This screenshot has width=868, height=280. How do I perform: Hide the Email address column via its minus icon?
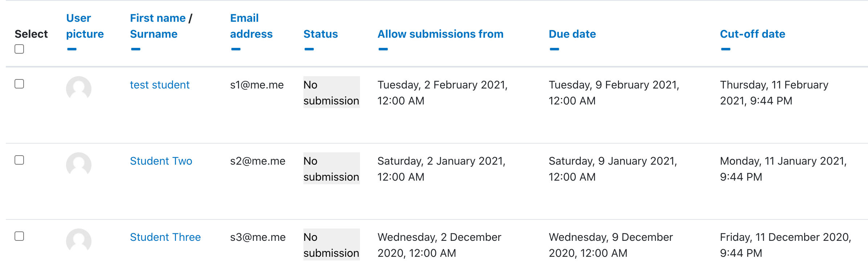point(236,49)
